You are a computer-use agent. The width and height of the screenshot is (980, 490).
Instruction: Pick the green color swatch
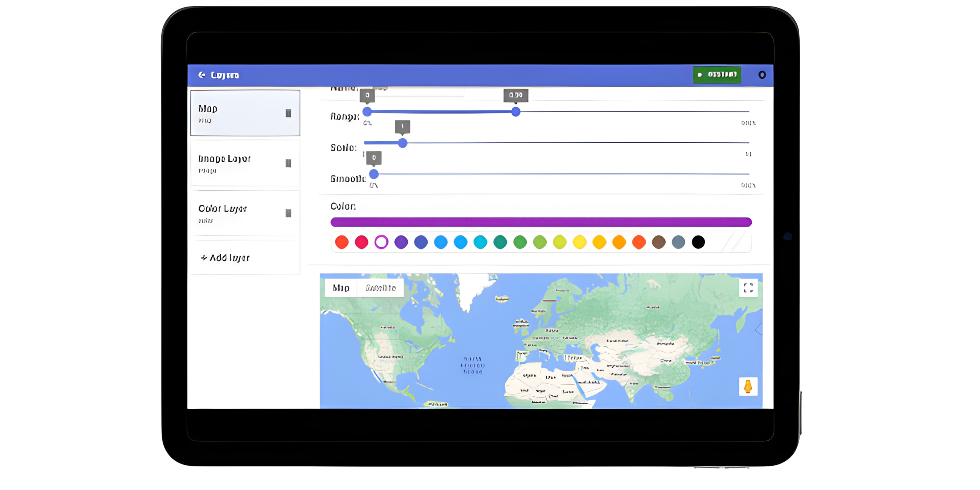[x=520, y=242]
